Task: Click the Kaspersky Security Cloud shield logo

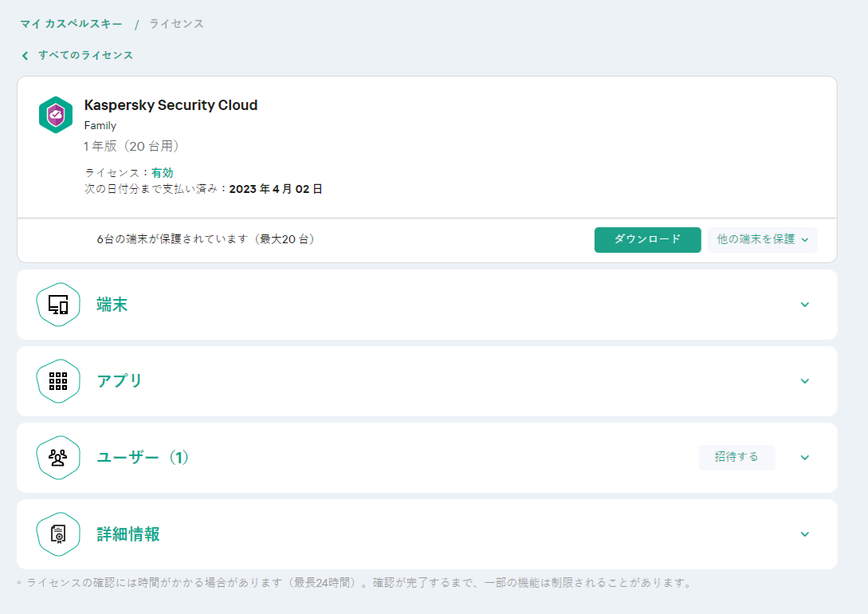Action: 56,115
